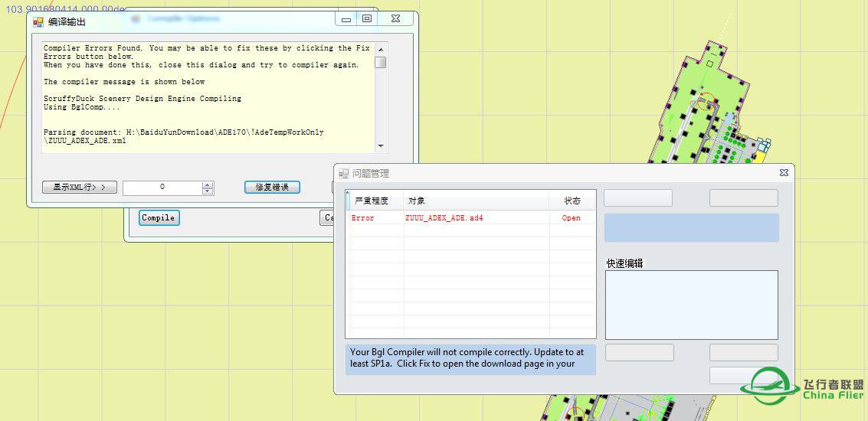Click the 问题管理 window title icon
This screenshot has height=421, width=868.
click(x=344, y=174)
